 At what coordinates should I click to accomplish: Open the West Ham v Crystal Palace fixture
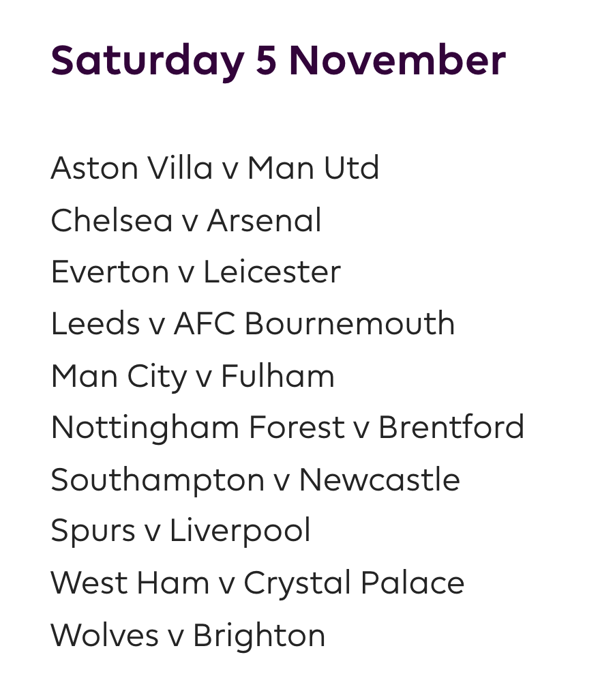tap(257, 583)
